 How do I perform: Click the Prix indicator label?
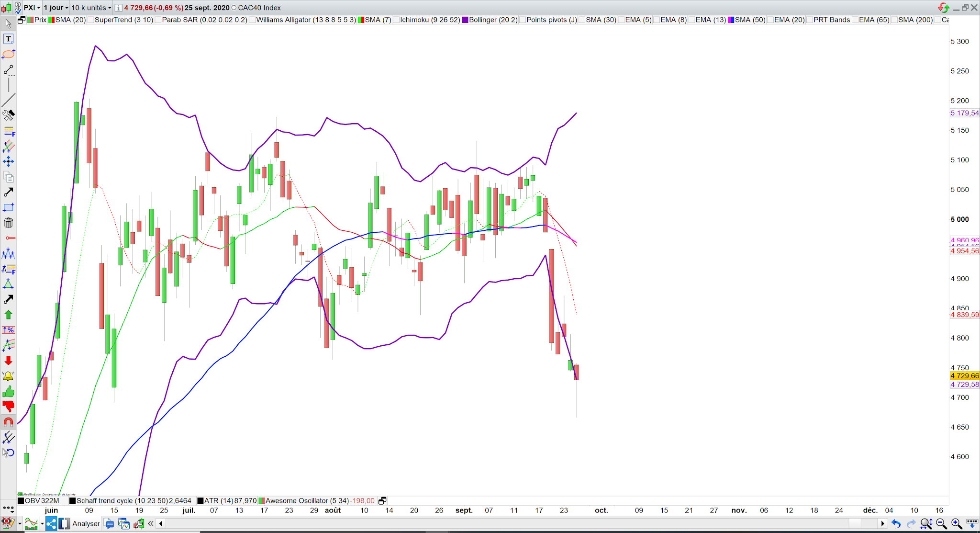tap(40, 20)
